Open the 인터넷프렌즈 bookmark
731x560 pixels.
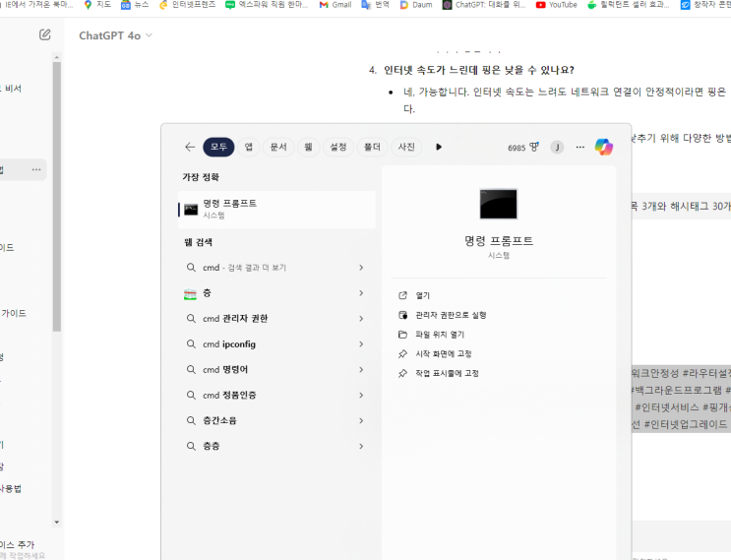tap(187, 5)
